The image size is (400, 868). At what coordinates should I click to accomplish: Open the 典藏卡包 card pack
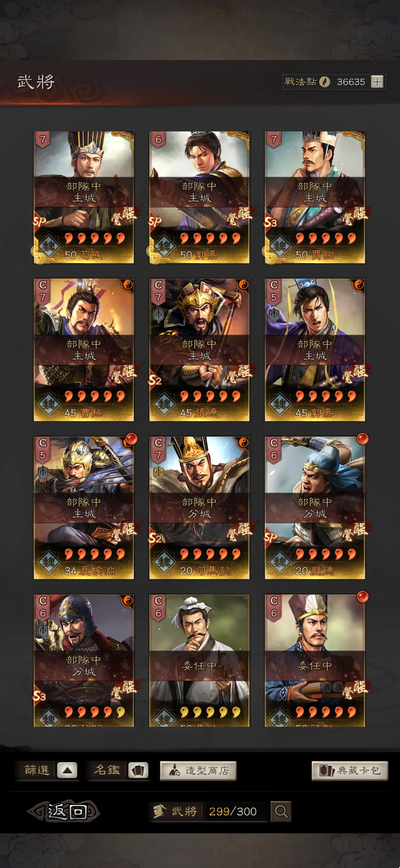click(x=350, y=771)
